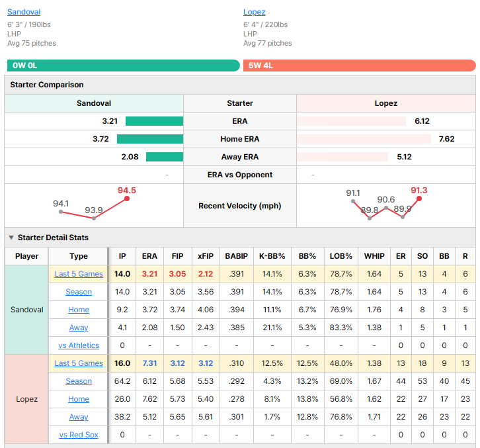
Task: Open Sandoval's Last 5 Games link
Action: [x=79, y=274]
